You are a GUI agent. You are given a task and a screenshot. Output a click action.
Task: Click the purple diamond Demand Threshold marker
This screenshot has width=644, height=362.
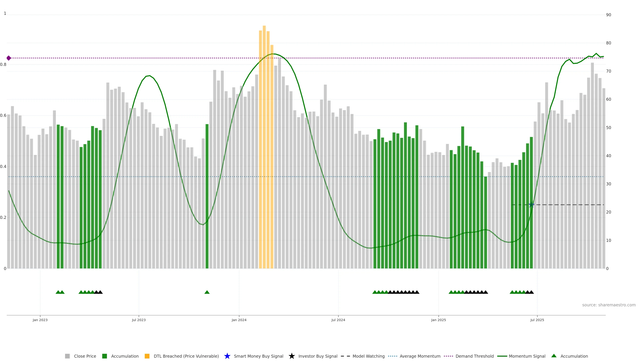[x=9, y=58]
